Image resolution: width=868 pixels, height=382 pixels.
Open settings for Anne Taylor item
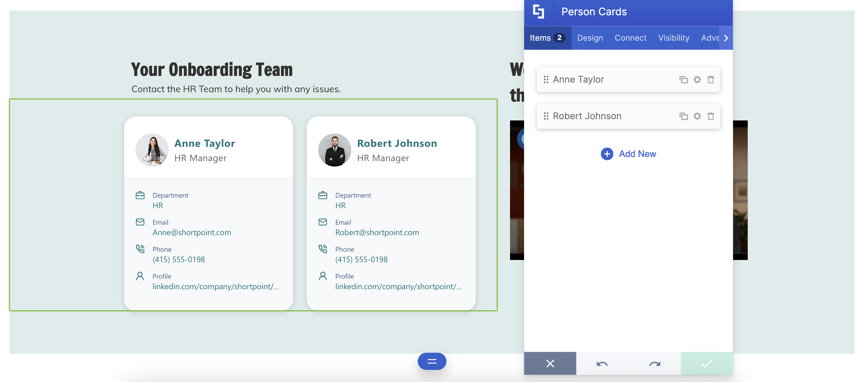click(697, 80)
